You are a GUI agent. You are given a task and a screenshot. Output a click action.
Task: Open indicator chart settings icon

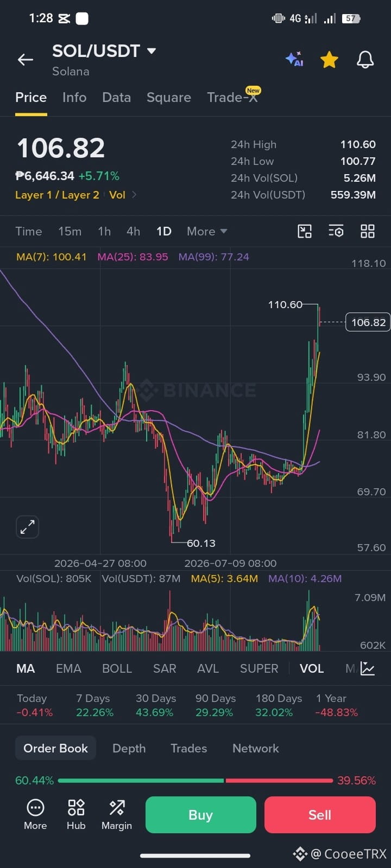[x=368, y=669]
